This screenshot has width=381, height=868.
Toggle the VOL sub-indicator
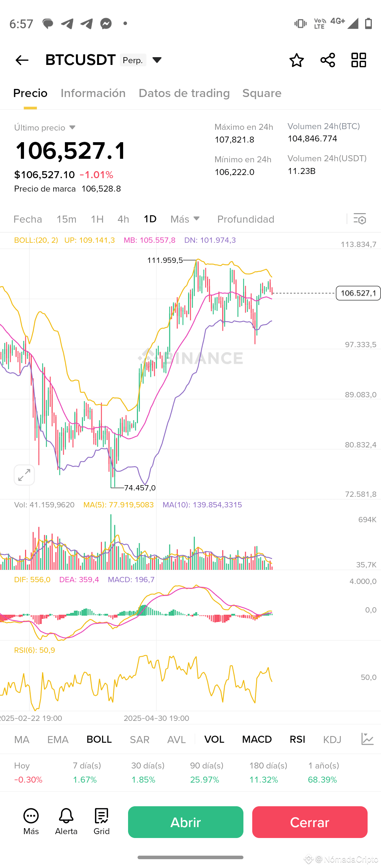(214, 740)
